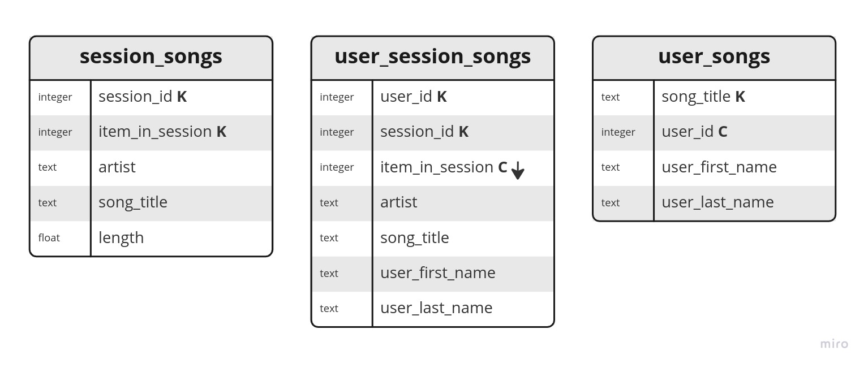Click session_id K in user_session_songs table
This screenshot has height=368, width=868.
[433, 132]
